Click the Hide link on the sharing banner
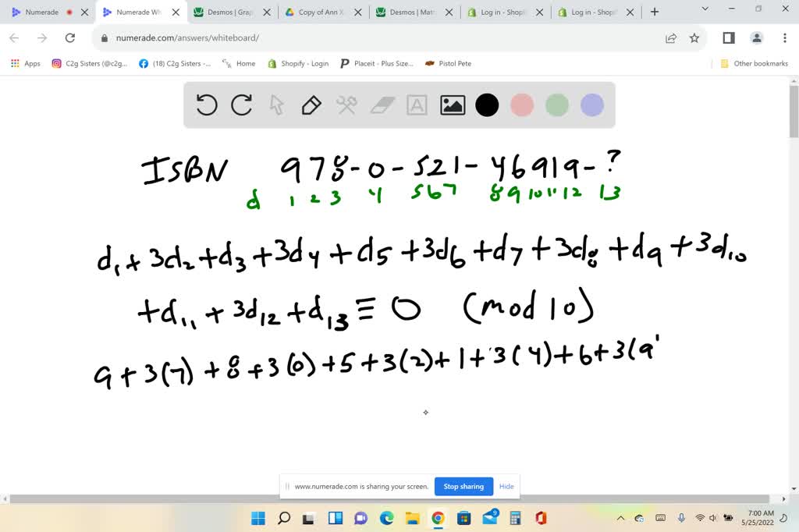This screenshot has width=799, height=532. 506,486
